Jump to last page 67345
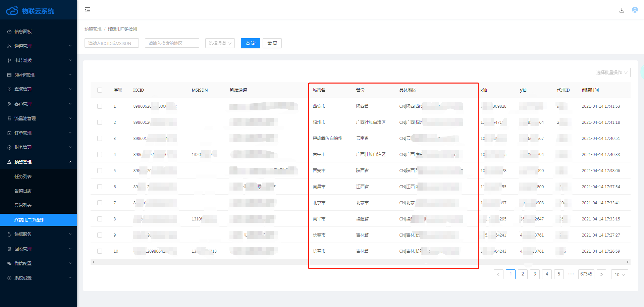 586,274
